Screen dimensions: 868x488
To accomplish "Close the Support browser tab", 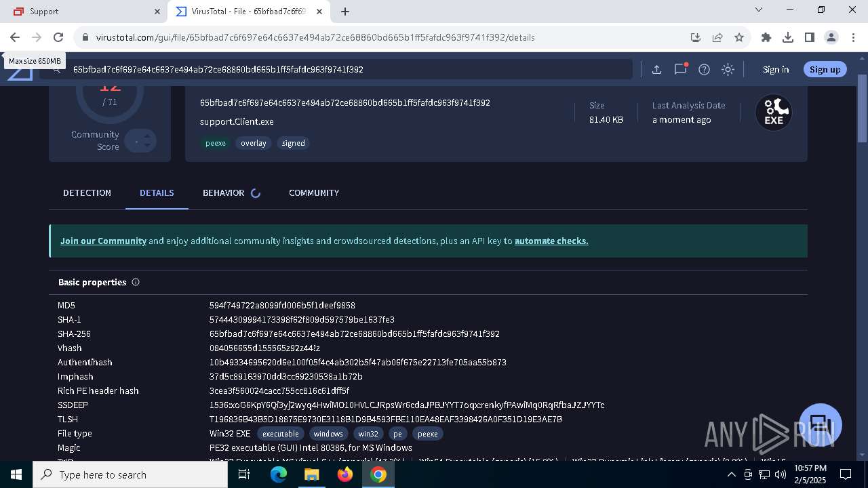I will pos(157,12).
